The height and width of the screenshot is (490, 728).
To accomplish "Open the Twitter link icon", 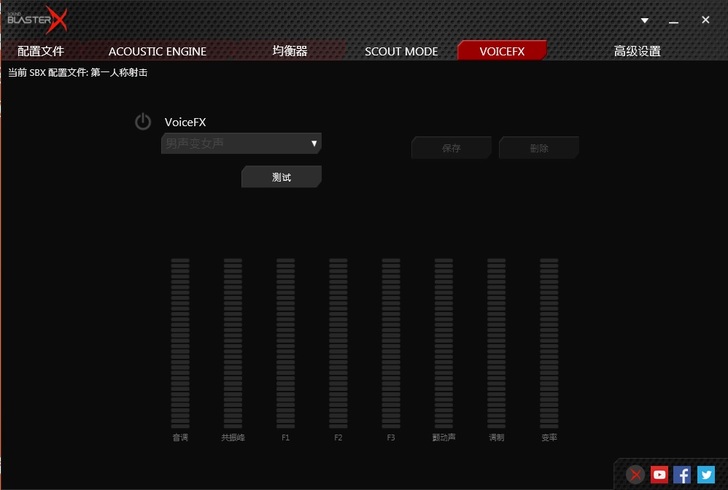I will [706, 475].
